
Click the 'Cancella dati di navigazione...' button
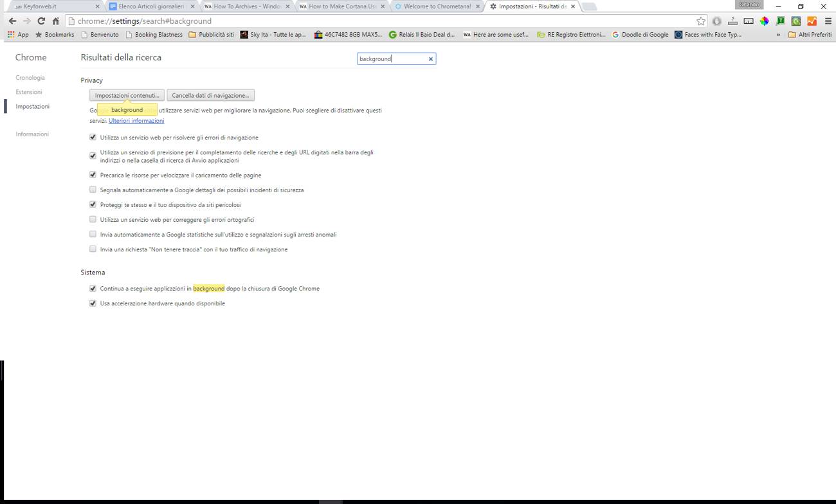click(x=210, y=95)
